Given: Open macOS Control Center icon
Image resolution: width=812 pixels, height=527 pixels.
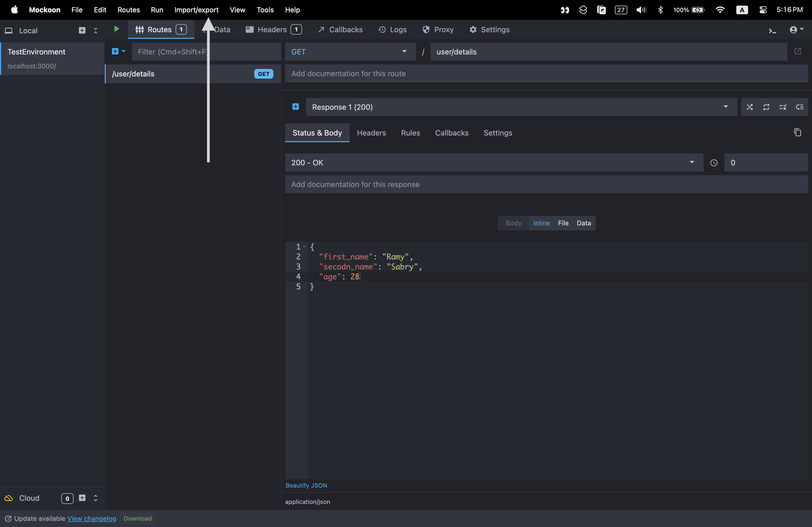Looking at the screenshot, I should [x=763, y=10].
